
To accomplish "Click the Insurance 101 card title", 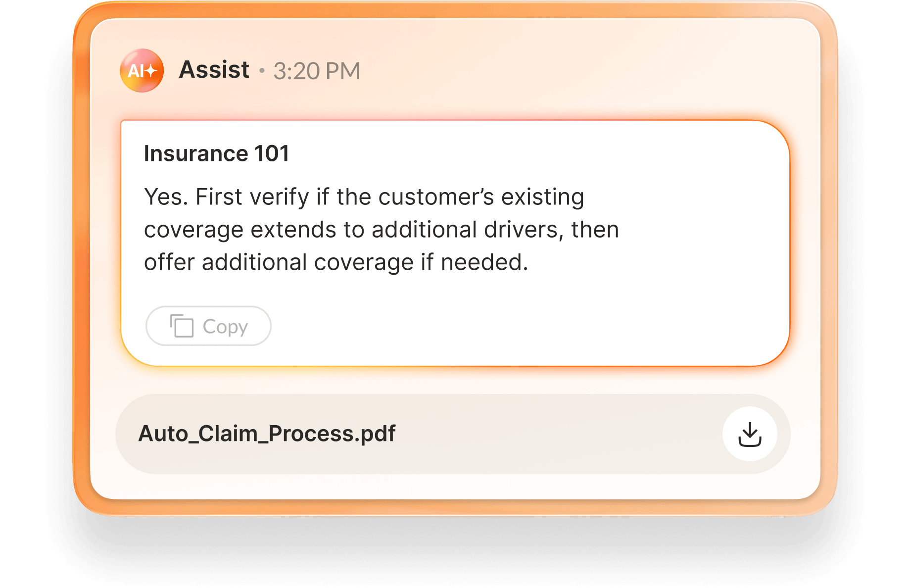I will coord(217,153).
